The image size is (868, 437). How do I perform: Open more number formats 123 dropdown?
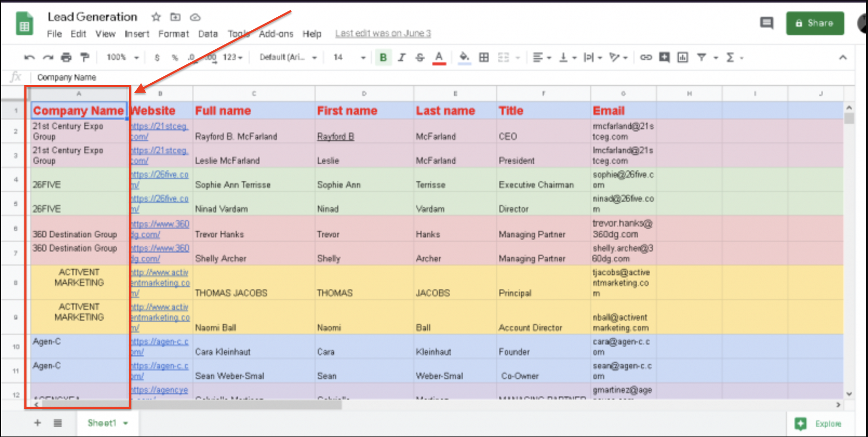click(x=233, y=57)
